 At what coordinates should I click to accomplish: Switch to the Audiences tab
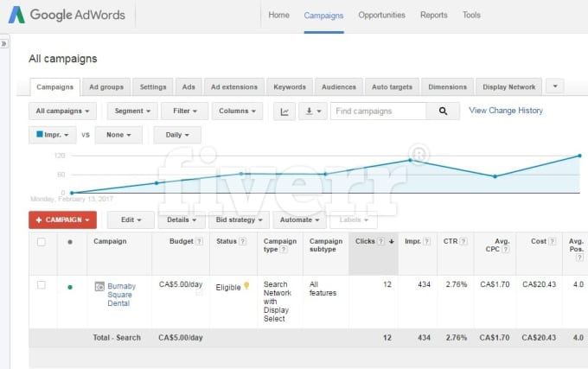339,87
